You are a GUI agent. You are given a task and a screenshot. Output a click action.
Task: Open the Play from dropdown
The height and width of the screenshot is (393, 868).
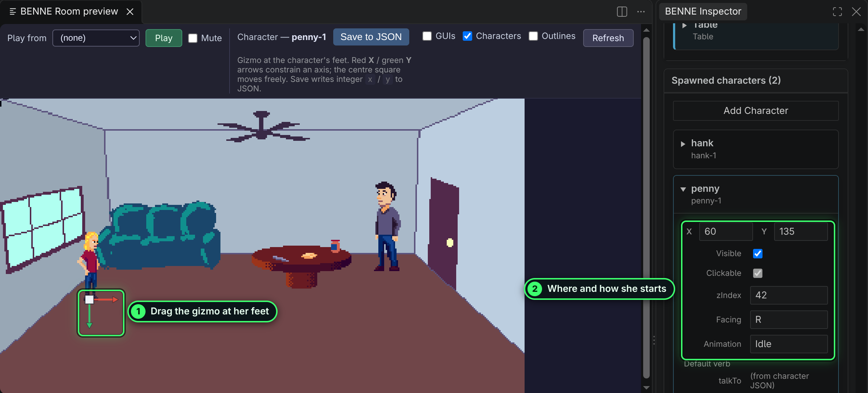pos(96,38)
